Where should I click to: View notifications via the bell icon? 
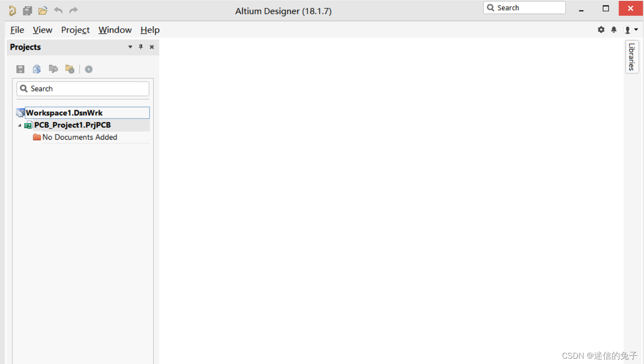[614, 30]
